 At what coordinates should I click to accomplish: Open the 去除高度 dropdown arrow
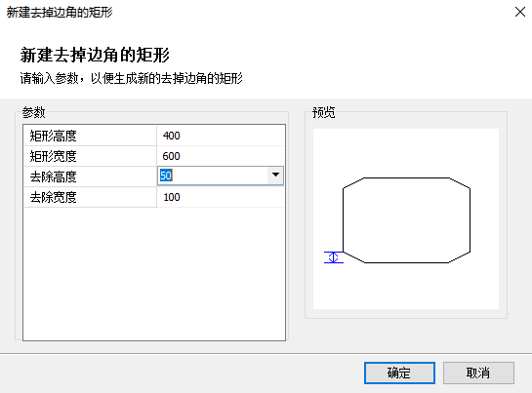click(x=275, y=176)
